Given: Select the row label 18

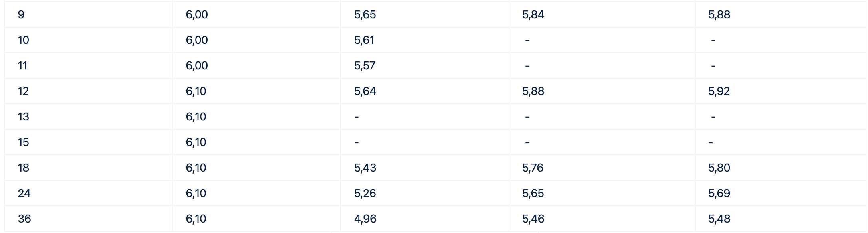Looking at the screenshot, I should pos(23,168).
